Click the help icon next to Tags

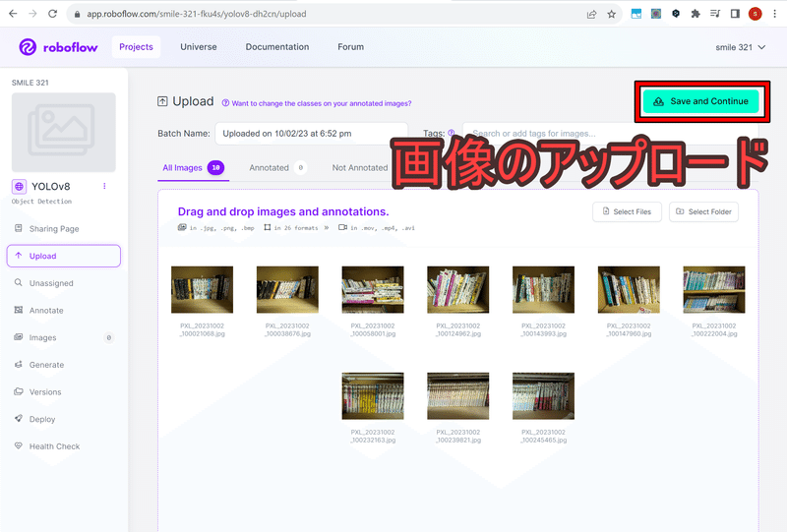[x=452, y=133]
